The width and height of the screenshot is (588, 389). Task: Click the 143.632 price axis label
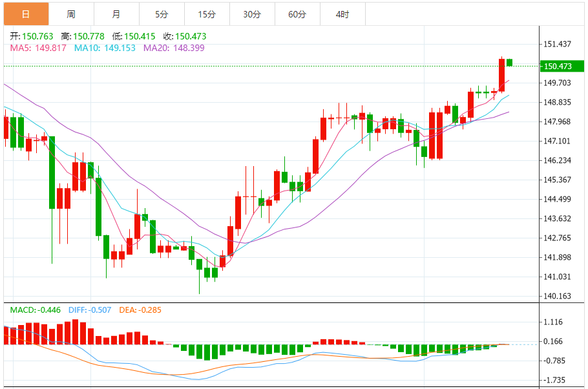click(x=557, y=218)
